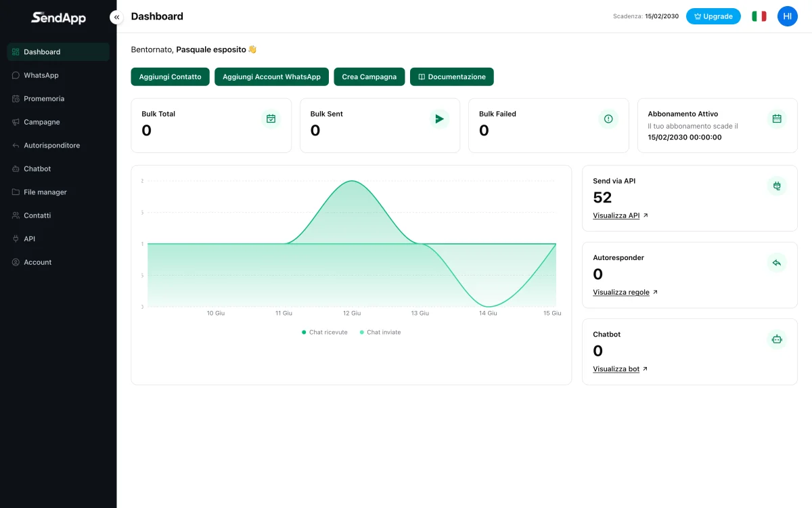Image resolution: width=812 pixels, height=508 pixels.
Task: Open the HI user avatar menu
Action: point(788,16)
